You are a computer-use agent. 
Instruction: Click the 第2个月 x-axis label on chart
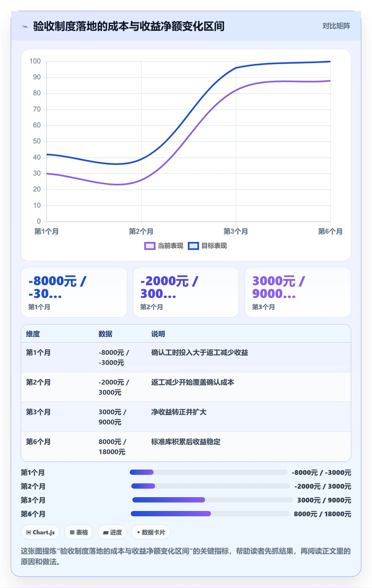[x=141, y=231]
